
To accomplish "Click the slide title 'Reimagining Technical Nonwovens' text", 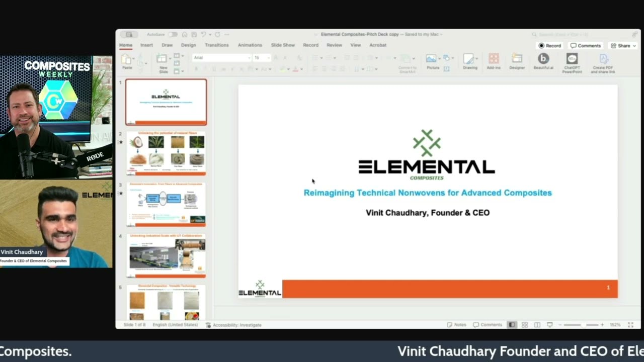I will coord(428,193).
